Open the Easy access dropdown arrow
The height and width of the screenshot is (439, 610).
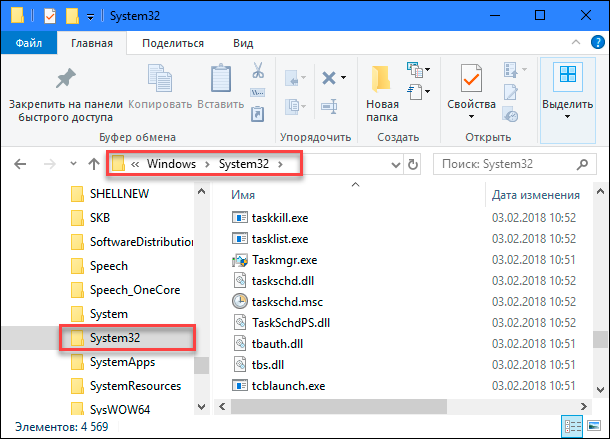428,92
